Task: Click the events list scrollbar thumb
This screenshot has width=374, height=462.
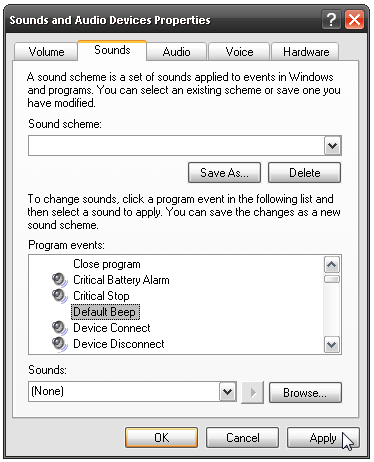Action: coord(332,279)
